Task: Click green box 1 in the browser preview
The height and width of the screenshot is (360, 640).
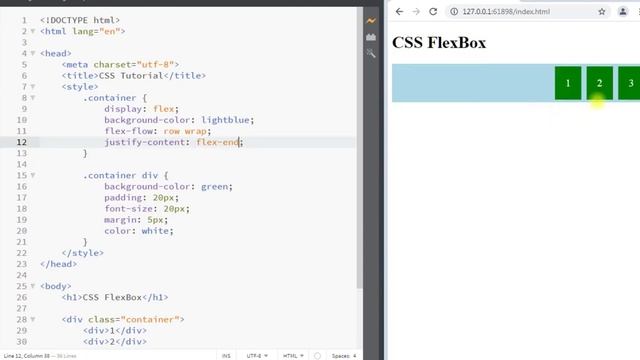Action: pos(568,83)
